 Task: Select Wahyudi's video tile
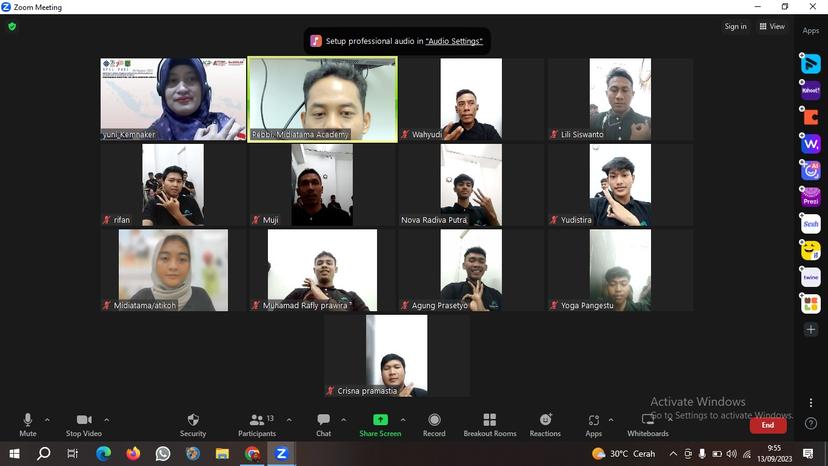click(x=471, y=99)
